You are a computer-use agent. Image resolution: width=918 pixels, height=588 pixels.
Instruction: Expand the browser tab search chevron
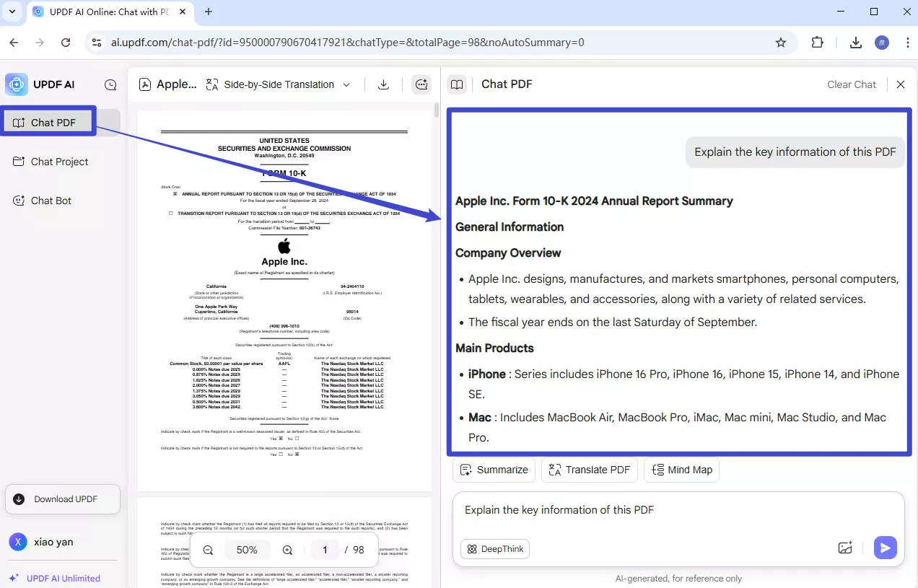[x=12, y=12]
